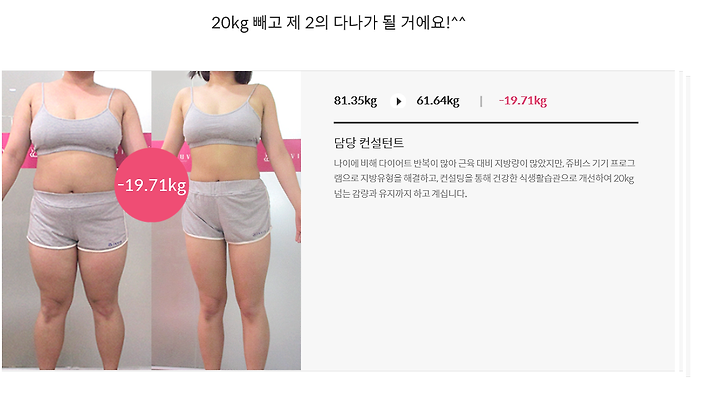Click the narrow next card strip at right edge
The width and height of the screenshot is (720, 401).
click(688, 225)
